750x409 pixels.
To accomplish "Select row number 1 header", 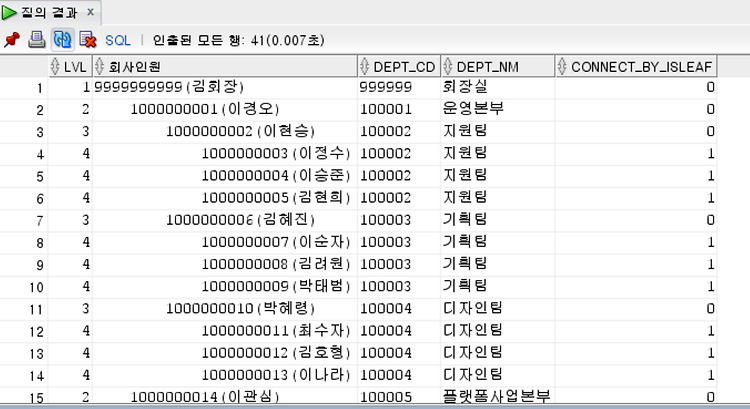I will (24, 88).
